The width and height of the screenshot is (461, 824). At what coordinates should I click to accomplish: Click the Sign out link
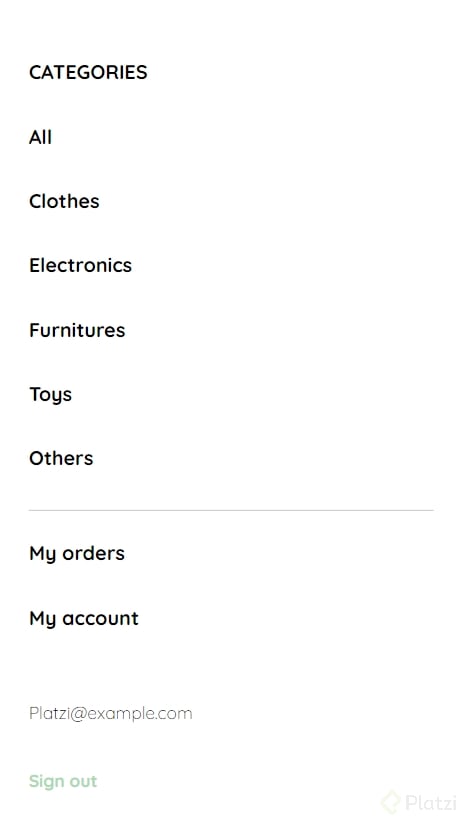[x=63, y=781]
